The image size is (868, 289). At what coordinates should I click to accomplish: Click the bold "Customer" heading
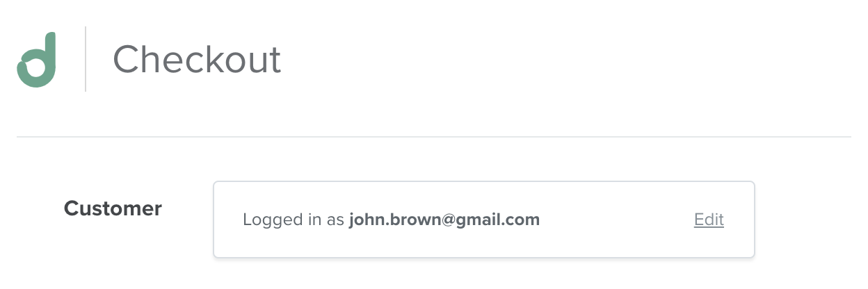point(113,208)
